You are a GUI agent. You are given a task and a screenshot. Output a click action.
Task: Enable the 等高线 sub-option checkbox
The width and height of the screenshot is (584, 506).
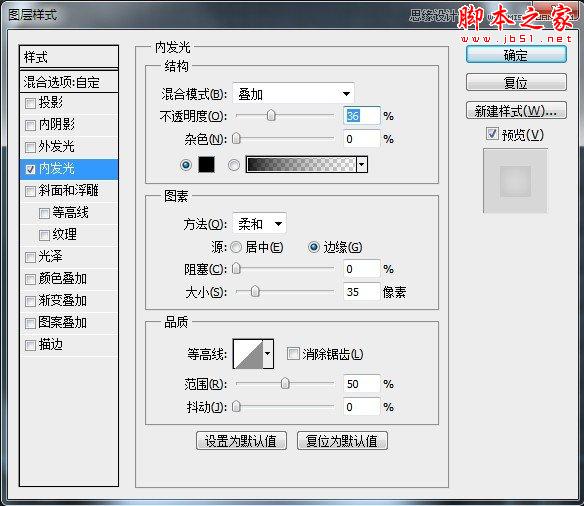tap(44, 213)
